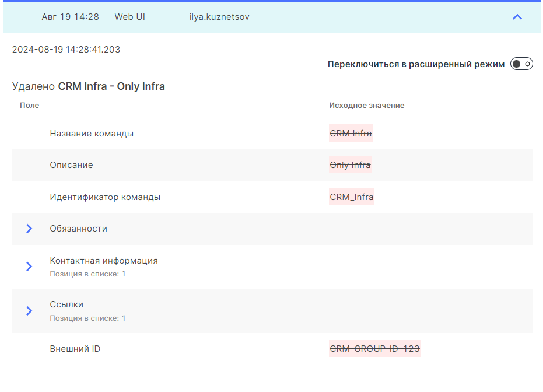Click the deleted value CRM Infra
The height and width of the screenshot is (392, 543).
pos(351,134)
